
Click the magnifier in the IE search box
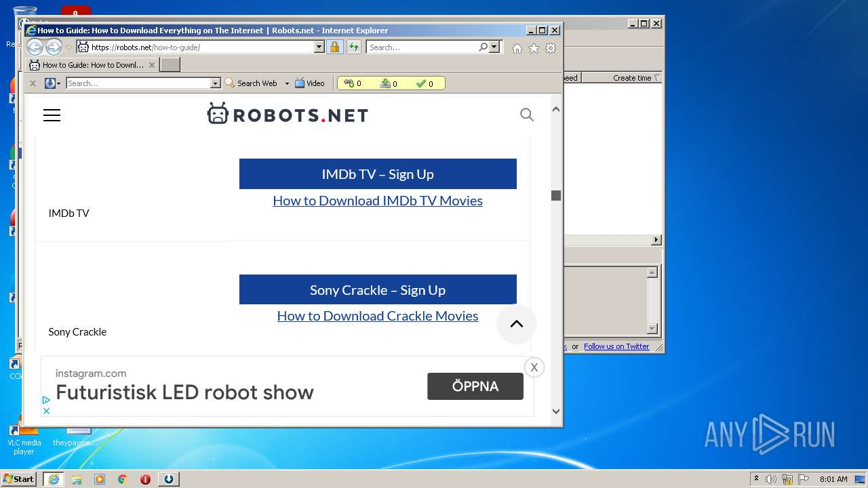tap(483, 47)
